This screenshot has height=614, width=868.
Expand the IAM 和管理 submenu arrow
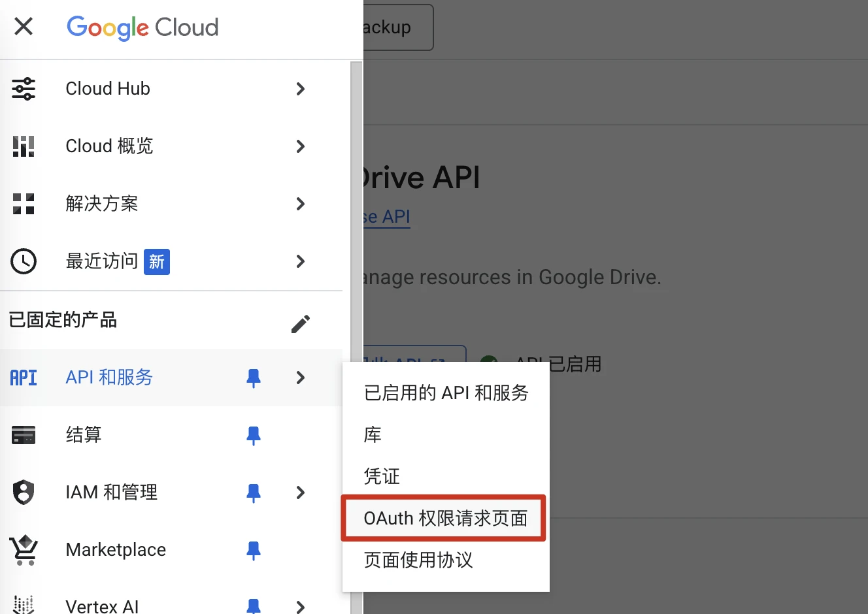pyautogui.click(x=301, y=493)
